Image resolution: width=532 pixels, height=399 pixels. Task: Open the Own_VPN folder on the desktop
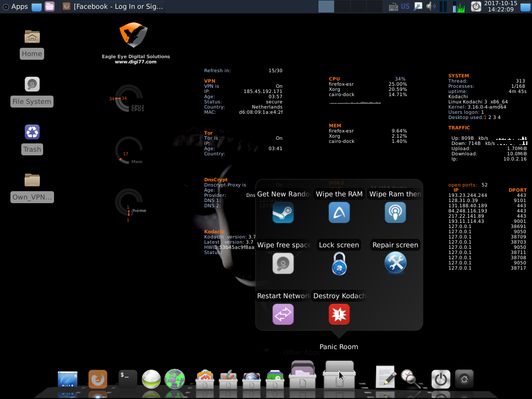pyautogui.click(x=32, y=180)
